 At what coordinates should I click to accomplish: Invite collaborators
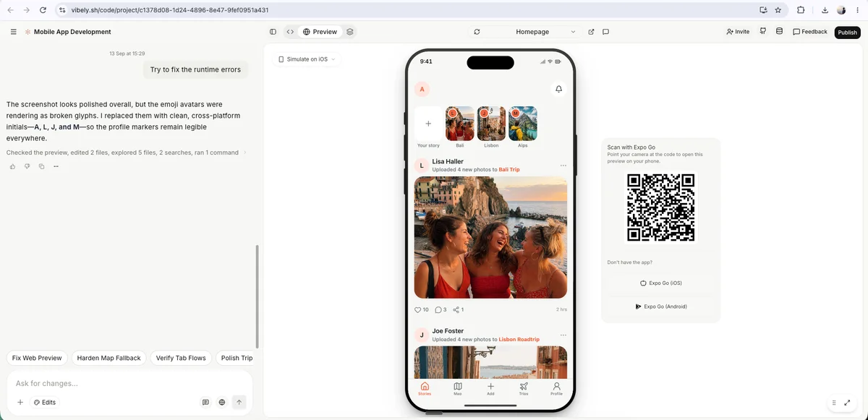click(x=738, y=32)
